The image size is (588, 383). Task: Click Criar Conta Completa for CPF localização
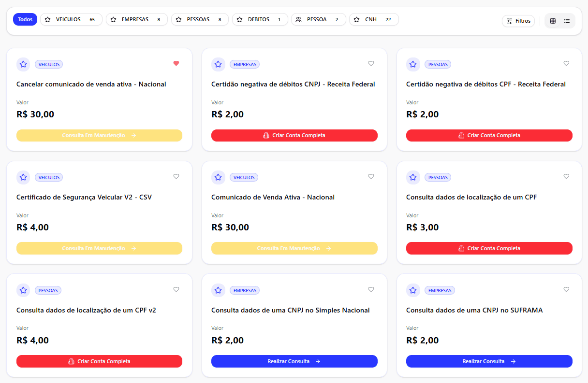[489, 248]
